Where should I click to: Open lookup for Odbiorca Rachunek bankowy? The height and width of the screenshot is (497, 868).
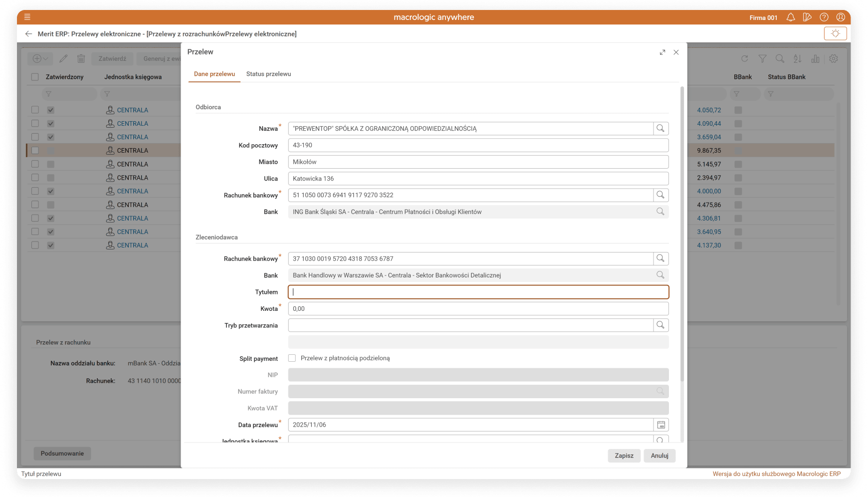tap(660, 195)
